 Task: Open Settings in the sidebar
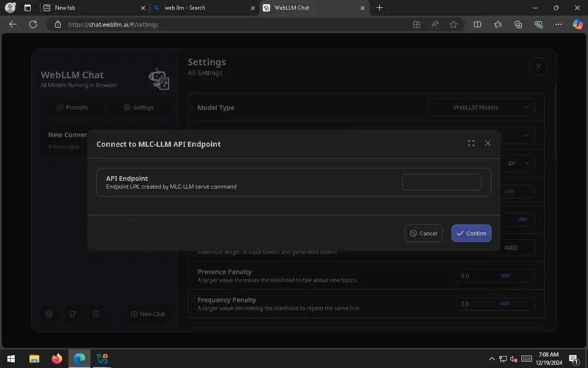[x=139, y=107]
